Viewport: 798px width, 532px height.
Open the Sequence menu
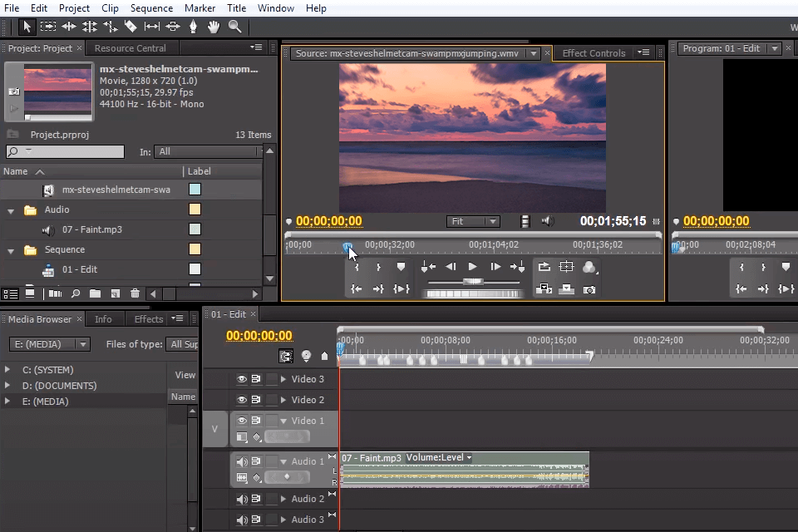[151, 7]
